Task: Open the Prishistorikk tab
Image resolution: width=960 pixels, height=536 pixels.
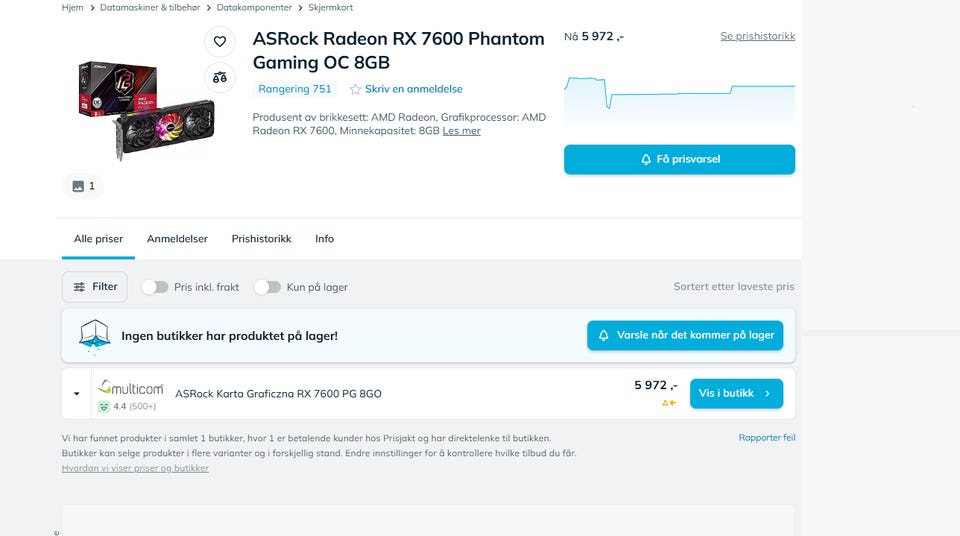Action: point(261,239)
